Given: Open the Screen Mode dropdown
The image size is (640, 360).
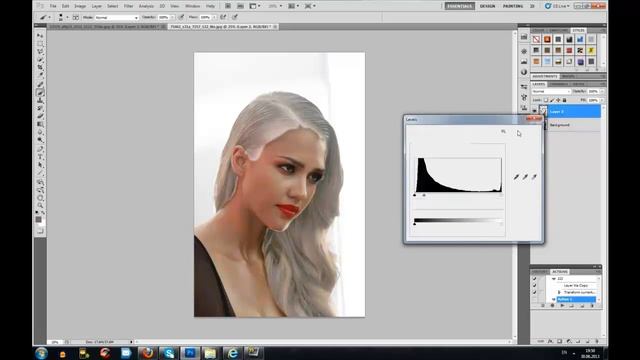Looking at the screenshot, I should click(310, 6).
